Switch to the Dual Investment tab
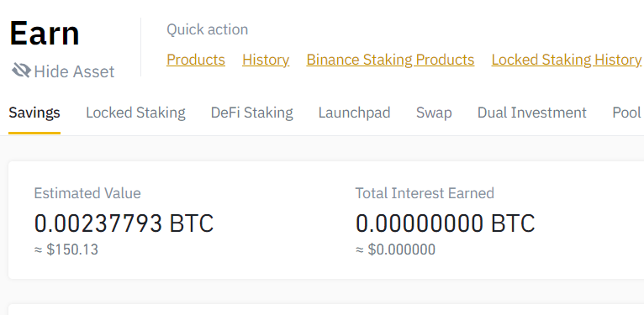The image size is (644, 315). point(532,113)
